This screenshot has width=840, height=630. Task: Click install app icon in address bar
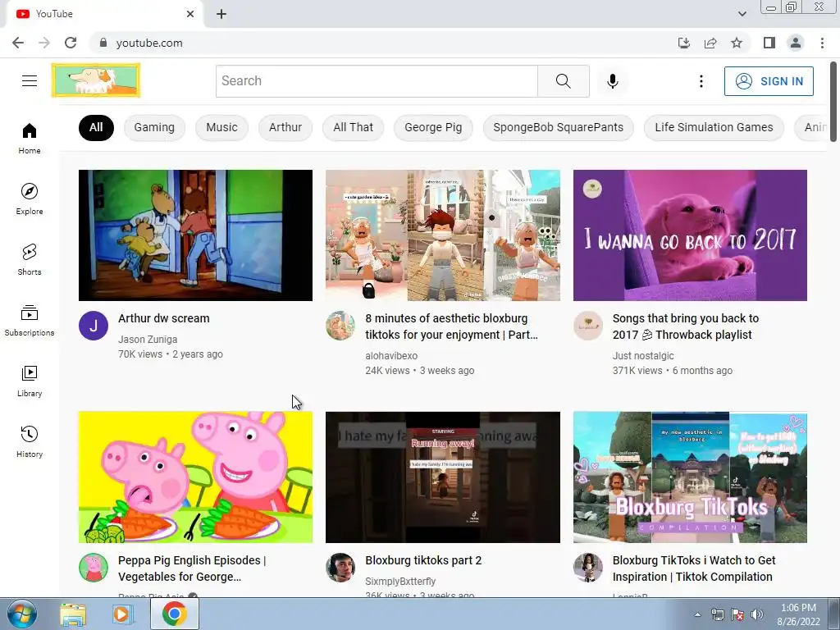click(x=683, y=43)
